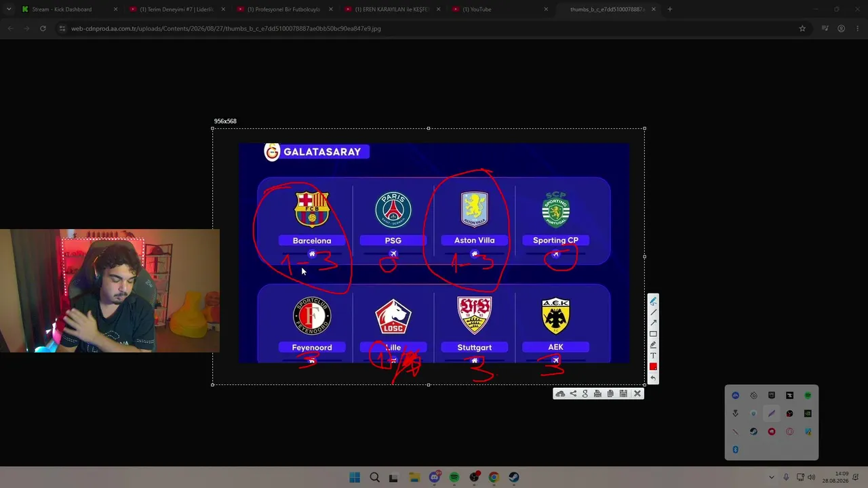Open the Chrome profile menu
The image size is (868, 488).
(841, 28)
